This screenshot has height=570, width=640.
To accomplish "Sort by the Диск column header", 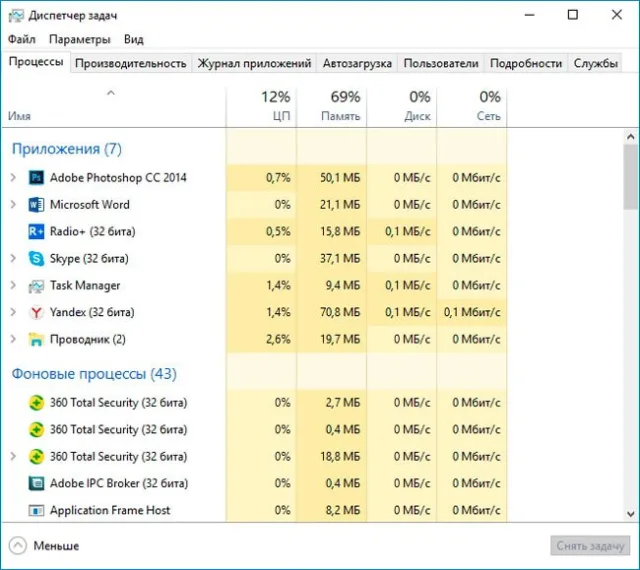I will point(402,107).
